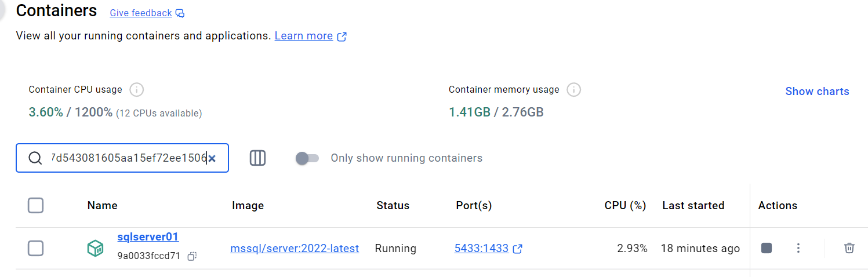Open the mssql/server:2022-latest image link
The width and height of the screenshot is (868, 277).
click(x=295, y=249)
